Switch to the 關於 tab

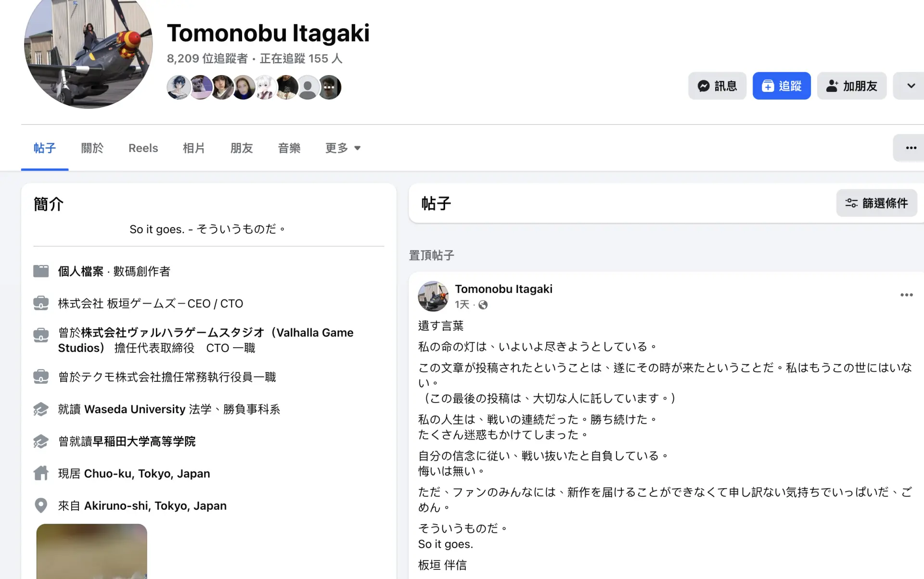pyautogui.click(x=92, y=148)
